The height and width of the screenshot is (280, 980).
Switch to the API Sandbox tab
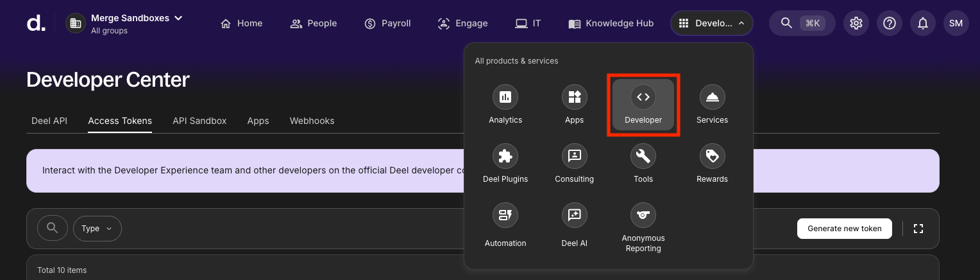coord(199,121)
